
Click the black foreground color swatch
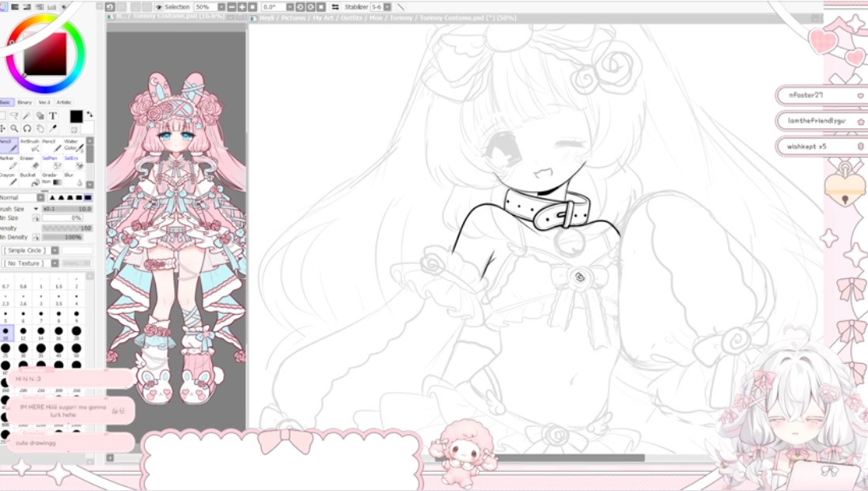pyautogui.click(x=77, y=116)
